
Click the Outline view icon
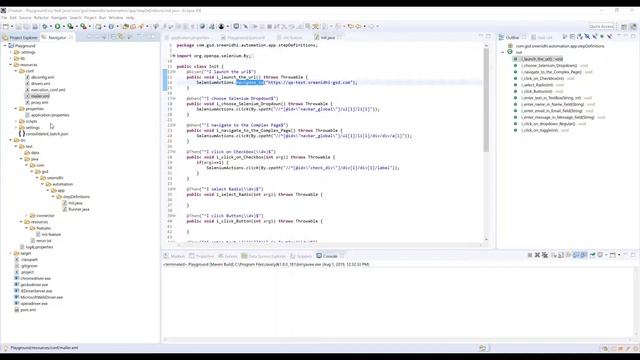point(501,37)
